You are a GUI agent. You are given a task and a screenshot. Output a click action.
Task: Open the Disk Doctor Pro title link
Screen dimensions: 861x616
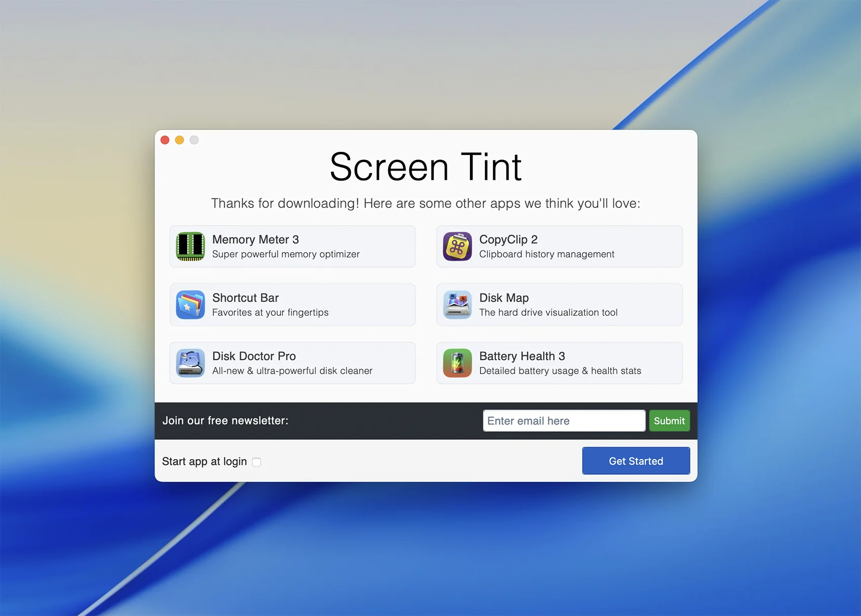254,356
